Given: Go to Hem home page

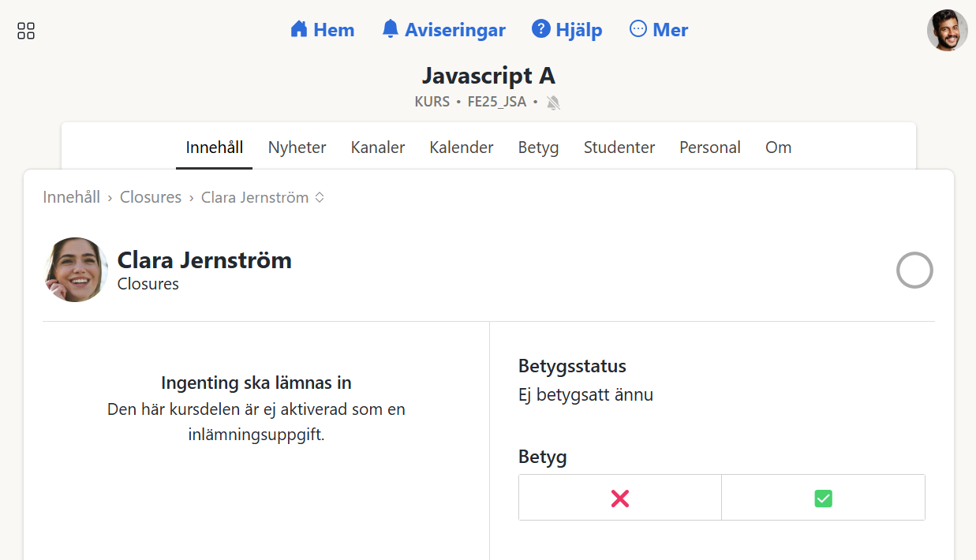Looking at the screenshot, I should click(322, 30).
